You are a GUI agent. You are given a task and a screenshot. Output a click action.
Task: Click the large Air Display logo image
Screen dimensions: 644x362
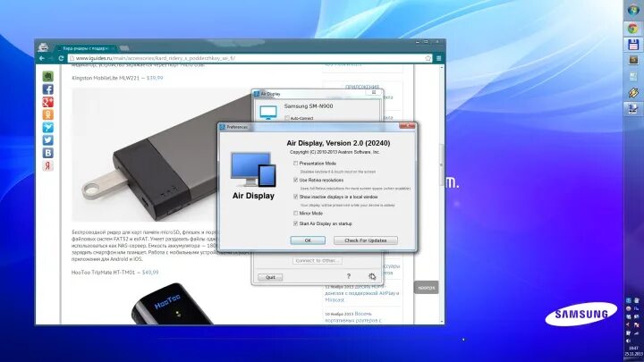click(x=253, y=170)
